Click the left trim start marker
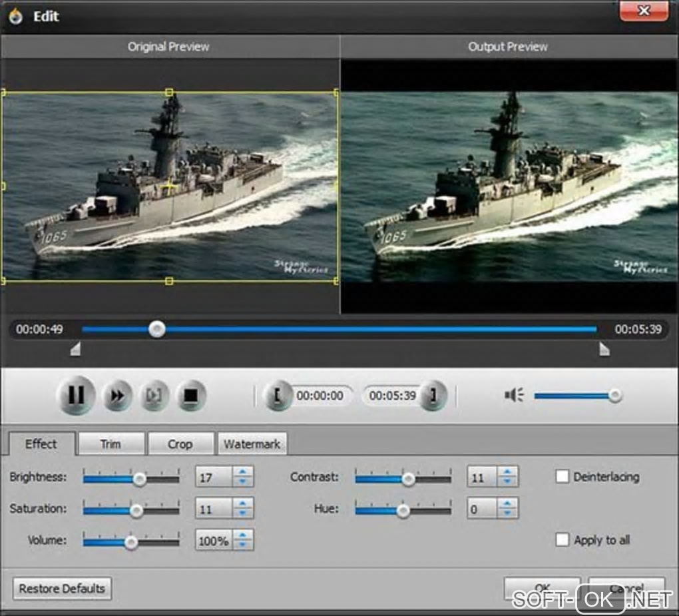The height and width of the screenshot is (616, 679). point(76,349)
